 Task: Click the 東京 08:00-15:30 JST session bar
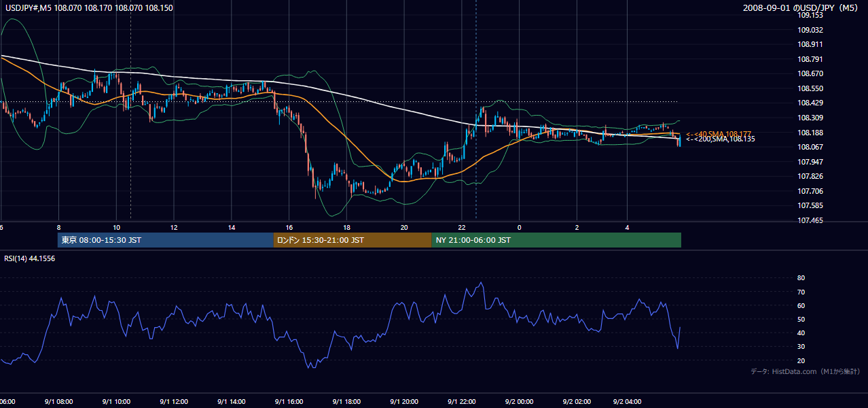[x=165, y=240]
